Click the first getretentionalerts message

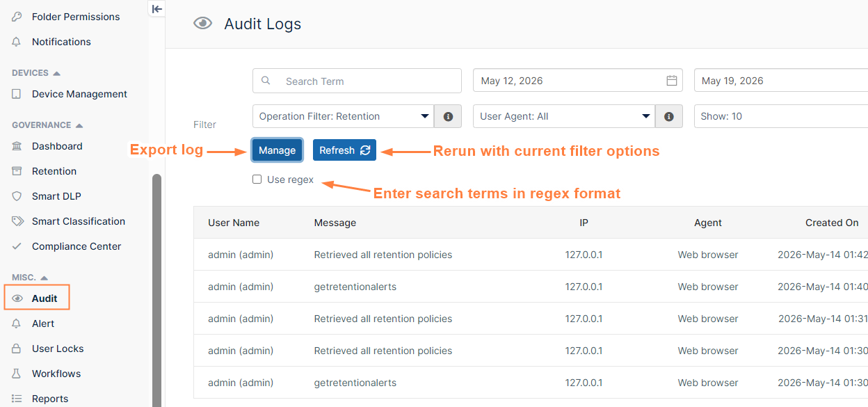[355, 287]
